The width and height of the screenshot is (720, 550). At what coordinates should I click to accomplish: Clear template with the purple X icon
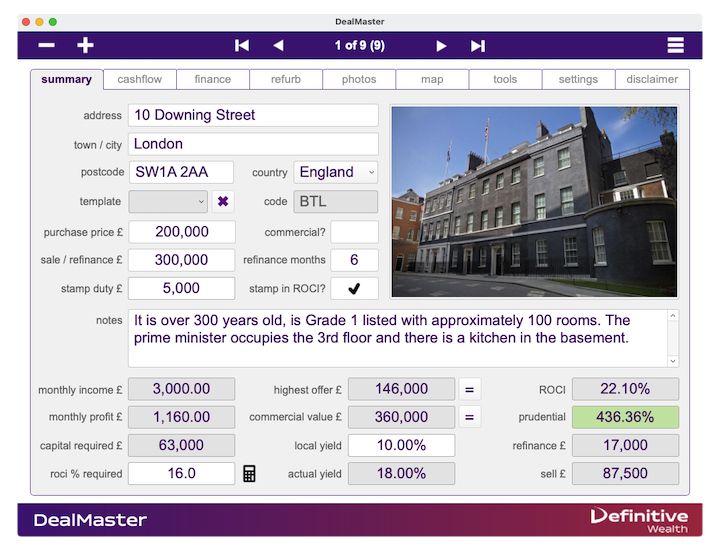pos(223,201)
